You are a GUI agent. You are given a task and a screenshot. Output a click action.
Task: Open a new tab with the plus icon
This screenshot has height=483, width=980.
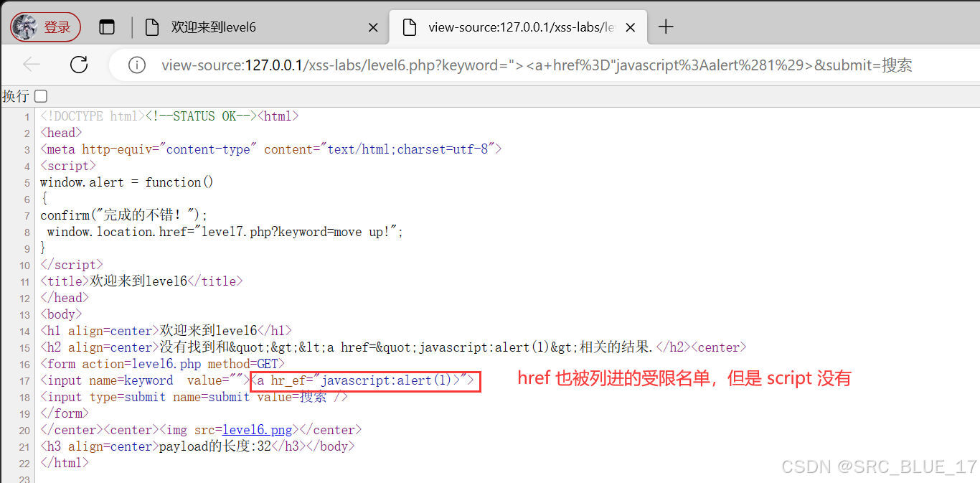pyautogui.click(x=666, y=27)
